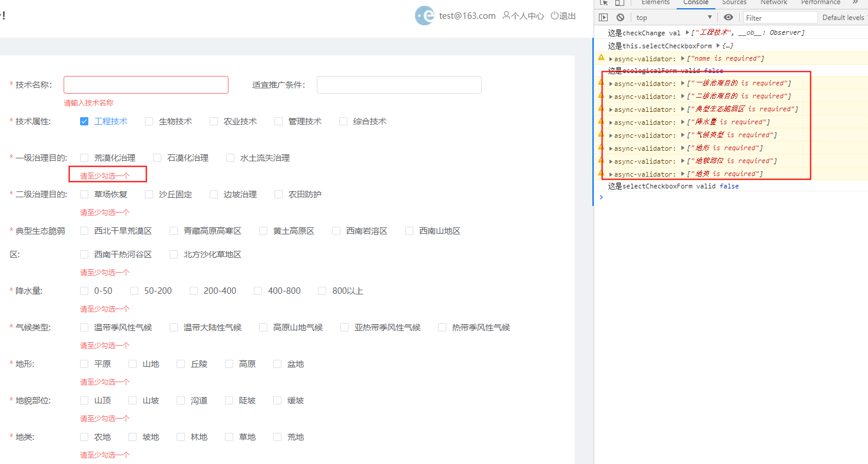Viewport: 868px width, 464px height.
Task: Expand the ["name is required"] array triangle
Action: pos(683,58)
